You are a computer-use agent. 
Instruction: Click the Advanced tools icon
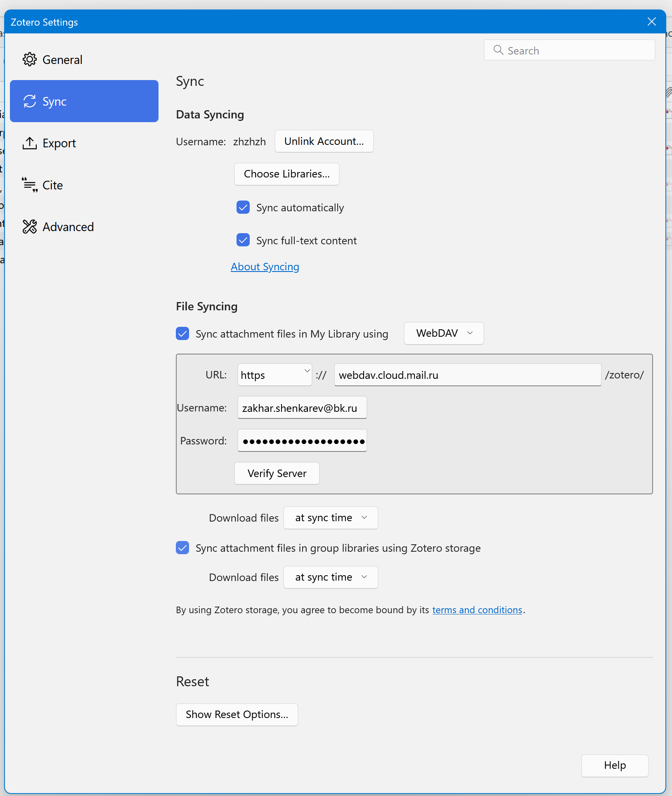pos(30,227)
